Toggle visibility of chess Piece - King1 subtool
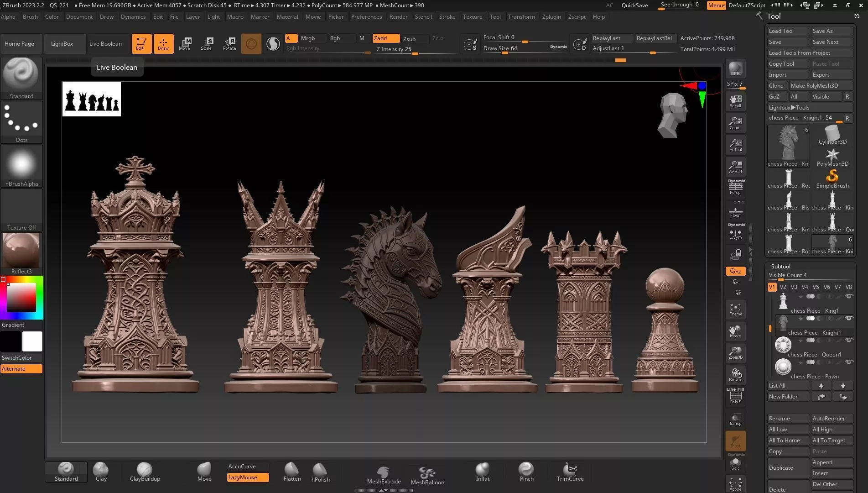 click(x=849, y=296)
